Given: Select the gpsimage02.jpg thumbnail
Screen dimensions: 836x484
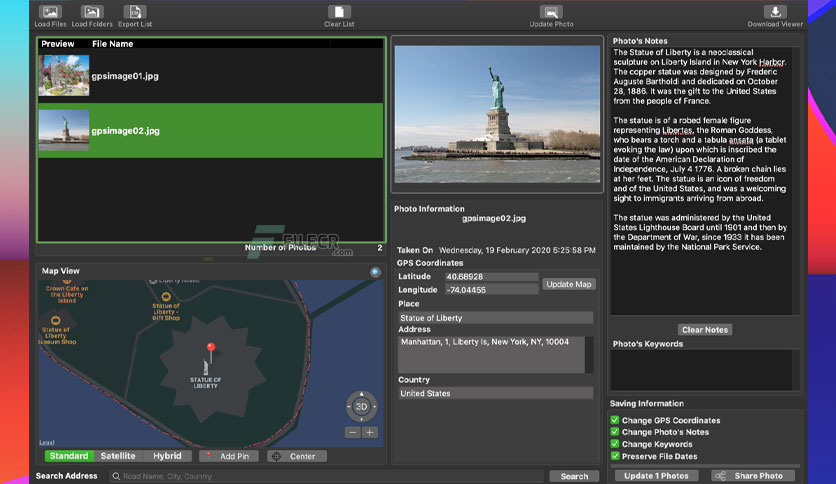Looking at the screenshot, I should tap(63, 130).
